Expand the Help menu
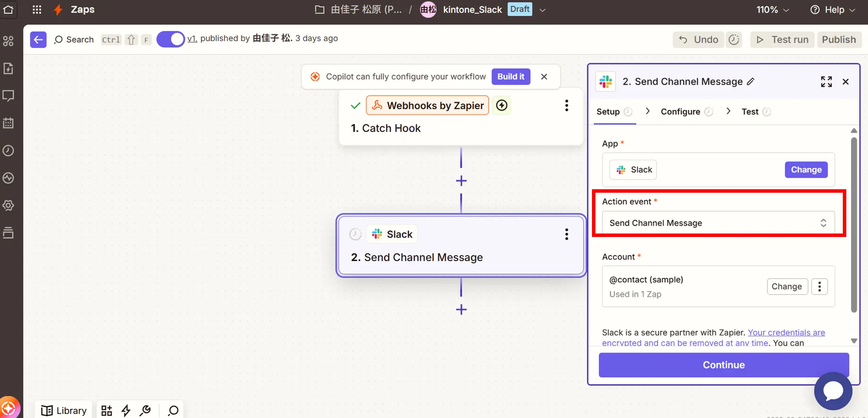This screenshot has width=868, height=418. 832,10
